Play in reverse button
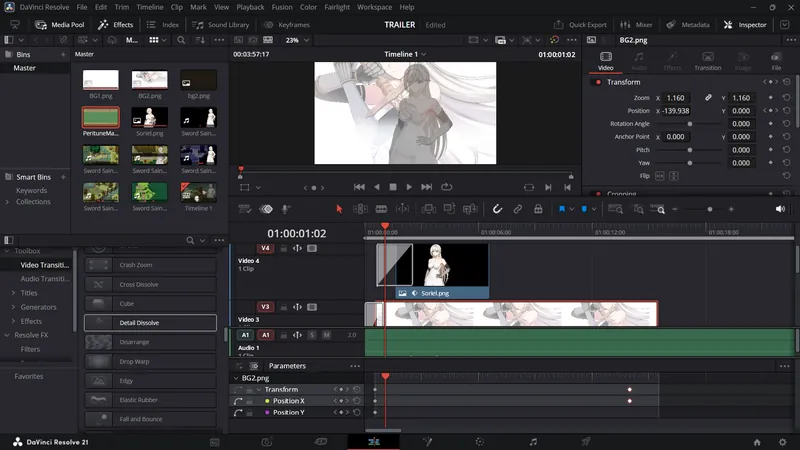Viewport: 800px width, 450px height. (x=377, y=187)
